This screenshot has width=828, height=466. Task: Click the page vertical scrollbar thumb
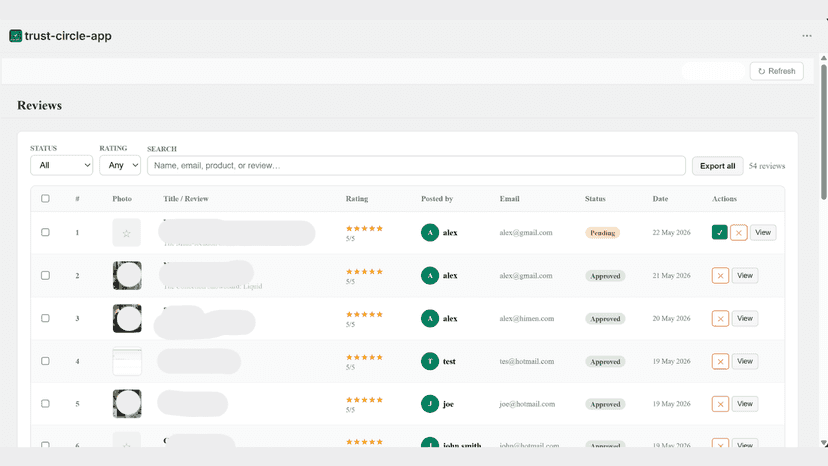[823, 132]
